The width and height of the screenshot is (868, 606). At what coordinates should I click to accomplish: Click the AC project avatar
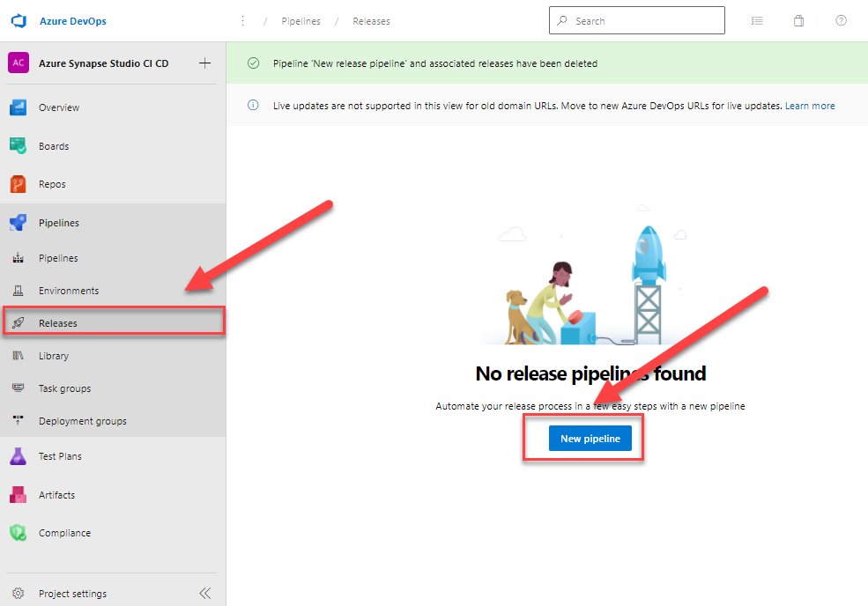click(x=19, y=63)
